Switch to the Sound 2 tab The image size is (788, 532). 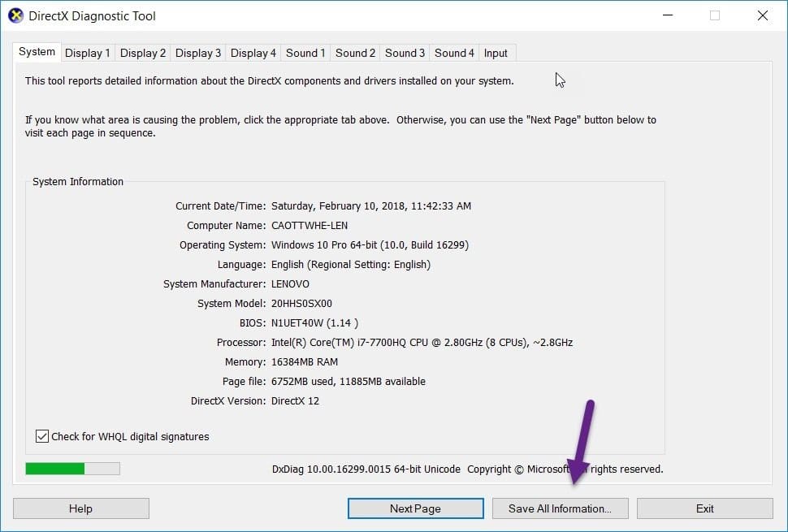(355, 54)
